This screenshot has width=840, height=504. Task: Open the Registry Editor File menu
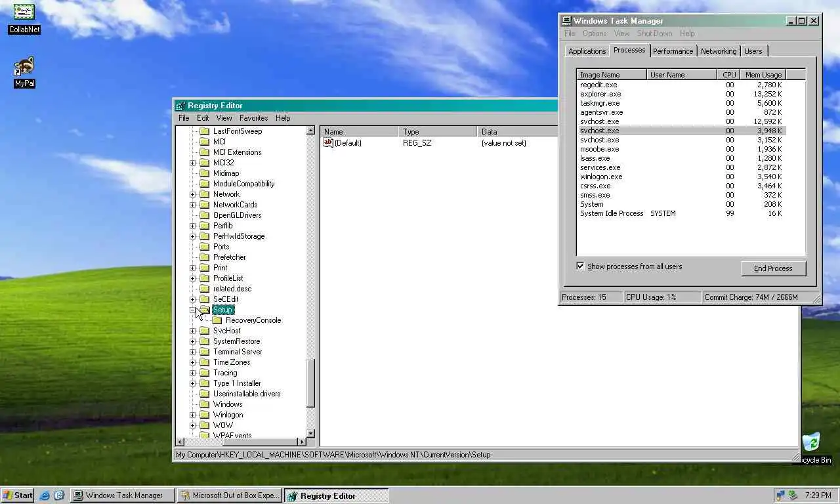[184, 118]
